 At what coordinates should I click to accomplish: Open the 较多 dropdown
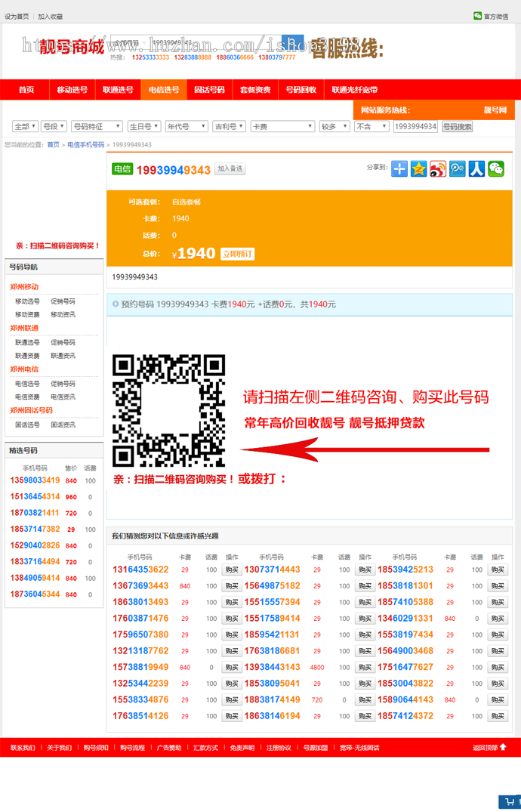pos(334,126)
